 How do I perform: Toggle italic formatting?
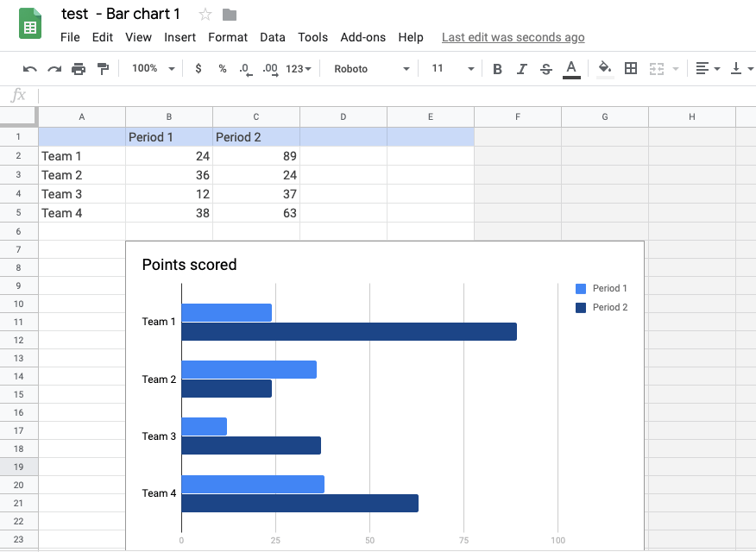(x=521, y=69)
